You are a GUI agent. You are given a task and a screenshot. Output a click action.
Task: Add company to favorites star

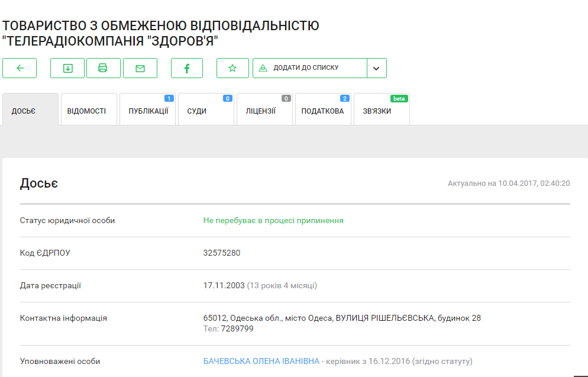232,68
